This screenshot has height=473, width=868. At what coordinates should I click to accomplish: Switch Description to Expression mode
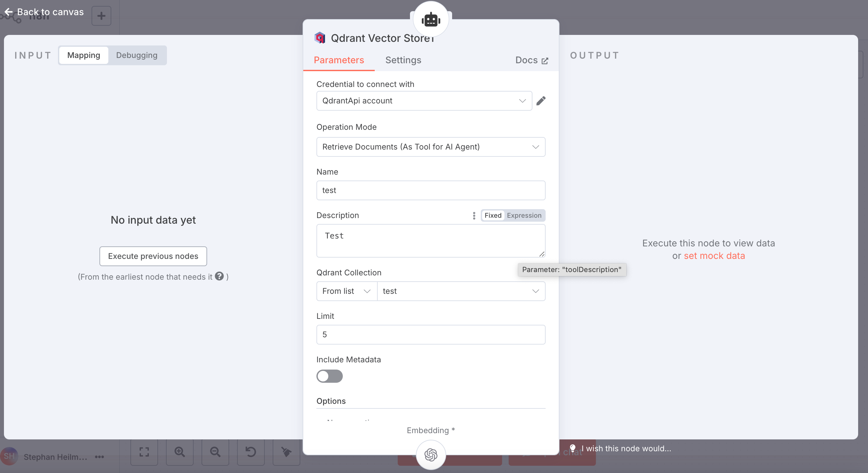[524, 215]
